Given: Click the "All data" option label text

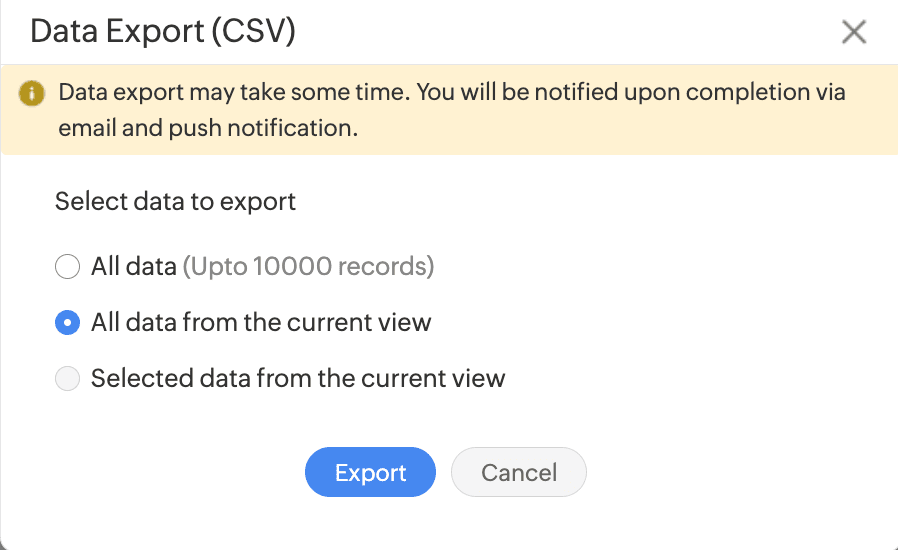Looking at the screenshot, I should pyautogui.click(x=133, y=267).
